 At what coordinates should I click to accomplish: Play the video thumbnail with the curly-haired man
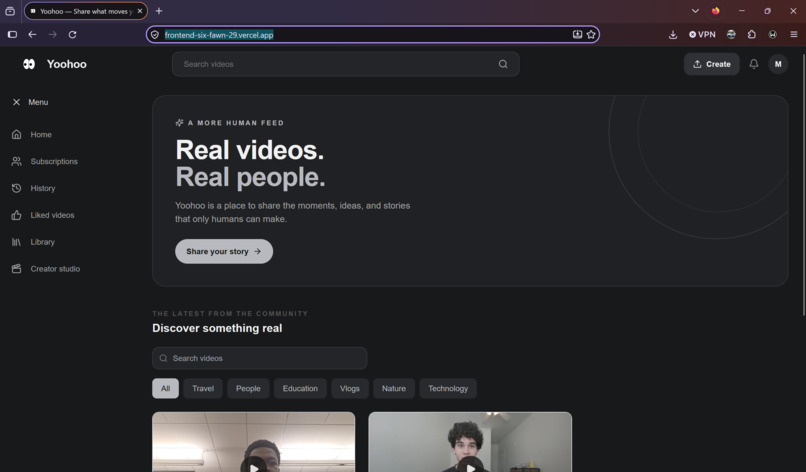click(x=470, y=442)
